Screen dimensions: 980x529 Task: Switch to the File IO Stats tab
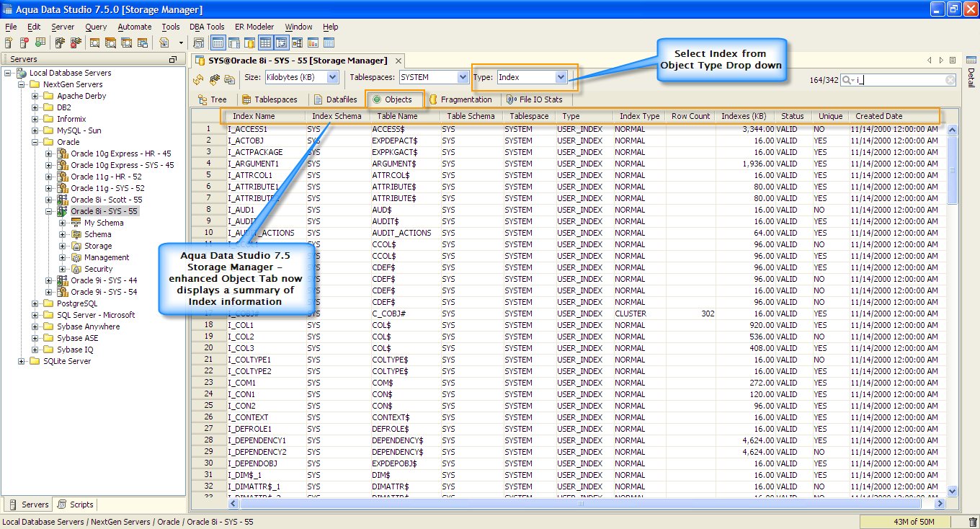coord(535,99)
